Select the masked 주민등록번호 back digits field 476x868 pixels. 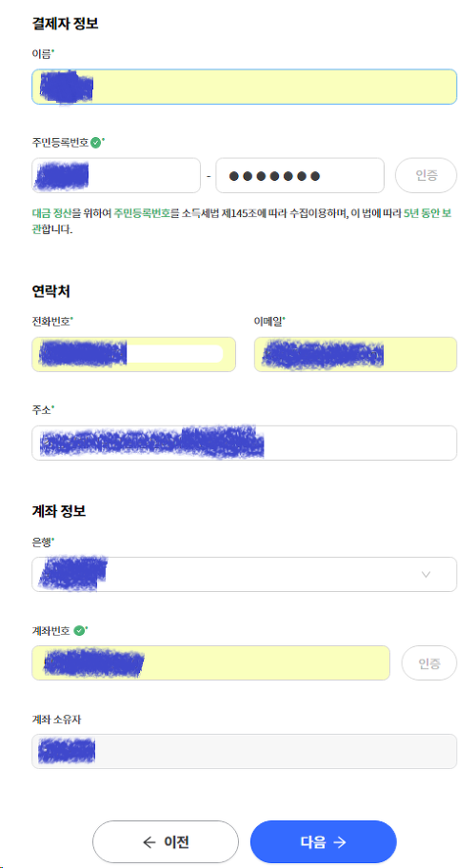pos(300,175)
